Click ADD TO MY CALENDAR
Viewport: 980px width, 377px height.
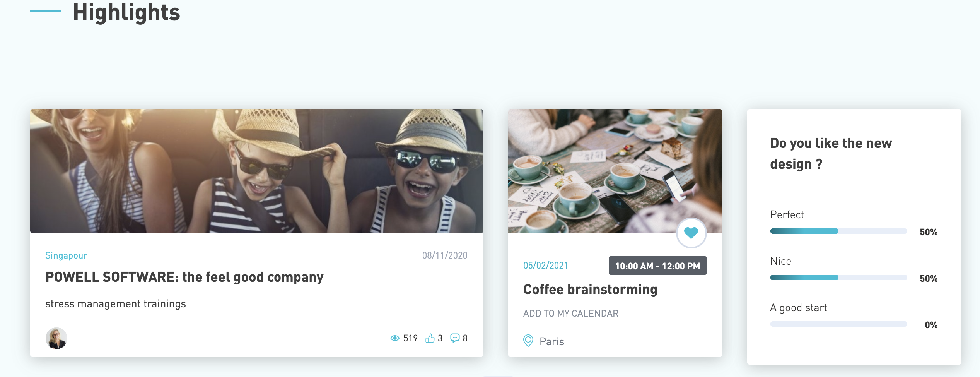(571, 314)
